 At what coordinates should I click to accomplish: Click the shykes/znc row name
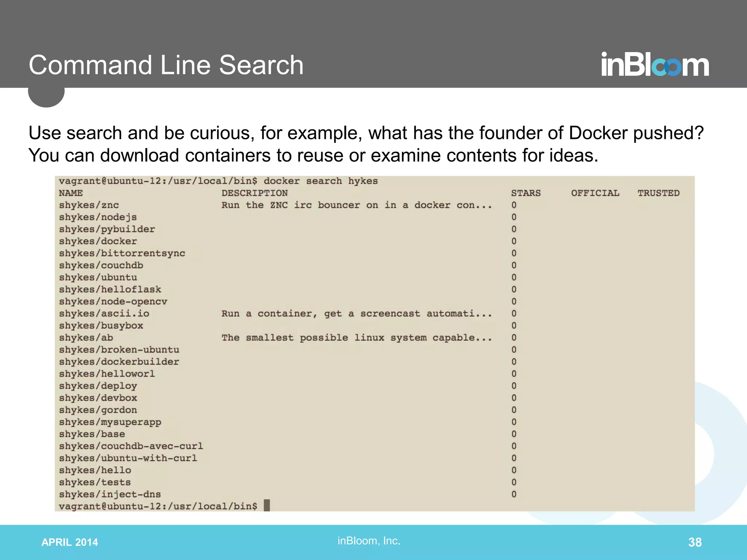coord(89,205)
